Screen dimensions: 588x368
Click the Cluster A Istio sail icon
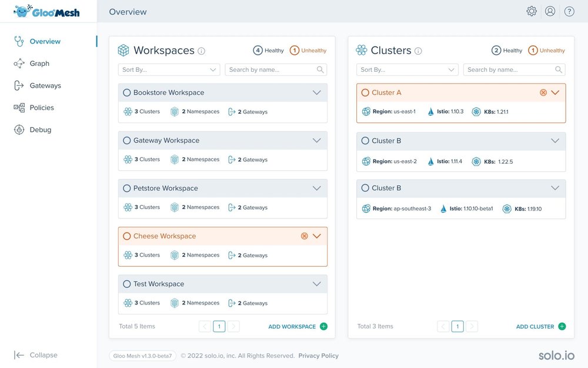click(431, 111)
